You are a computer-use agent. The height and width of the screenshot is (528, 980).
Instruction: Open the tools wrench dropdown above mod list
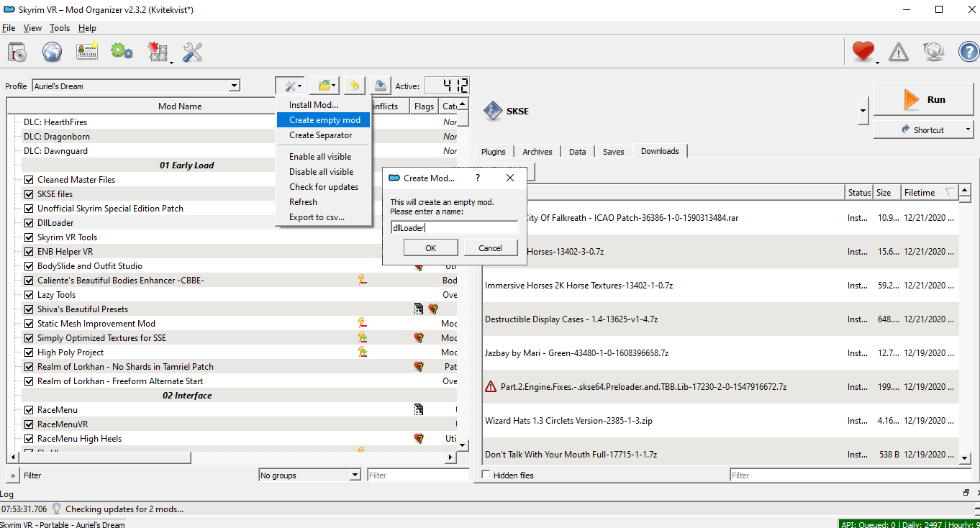(x=291, y=86)
